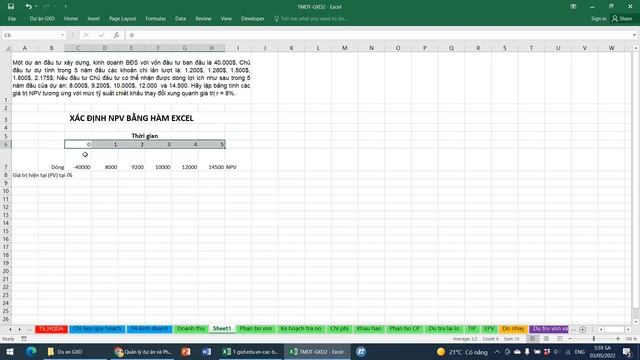The image size is (640, 360).
Task: Expand the formula bar chevron
Action: tap(634, 35)
